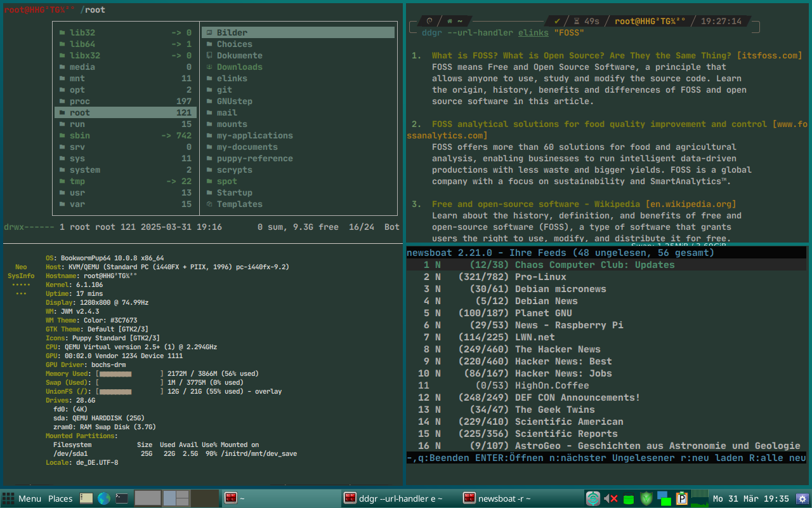Screen dimensions: 812x508
Task: Select the media directory row
Action: tap(126, 67)
